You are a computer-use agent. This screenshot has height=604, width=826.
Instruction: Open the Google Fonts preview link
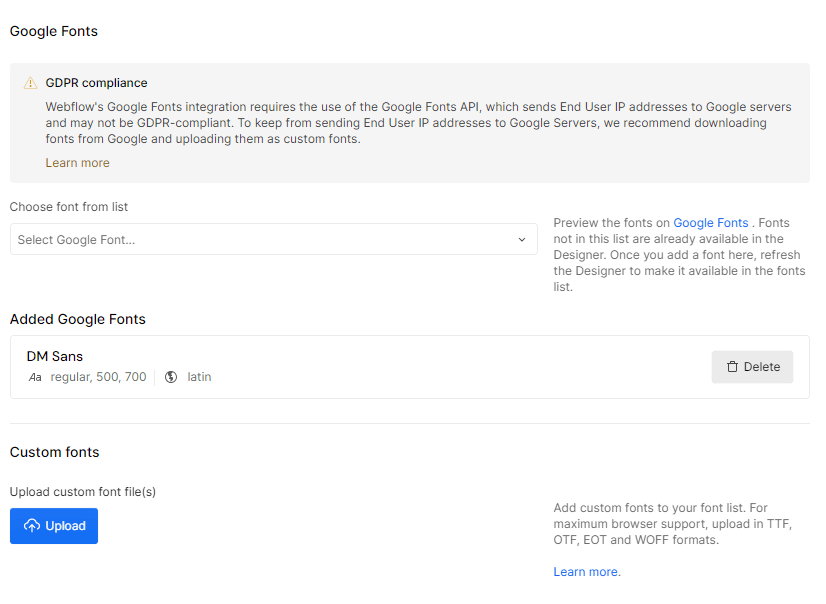coord(711,223)
